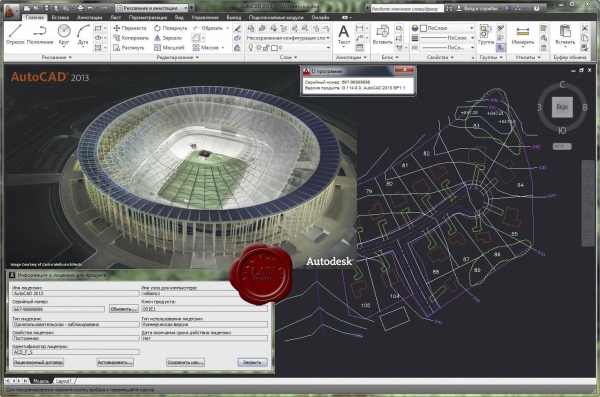Open the ПоСлою color dropdown
The image size is (600, 397).
point(447,28)
